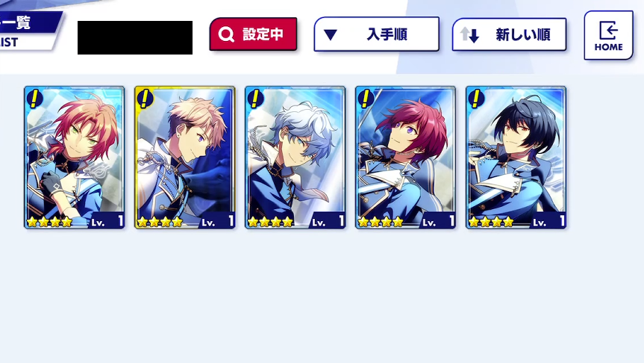Click exclamation badge on gold-framed card
644x363 pixels.
(145, 99)
